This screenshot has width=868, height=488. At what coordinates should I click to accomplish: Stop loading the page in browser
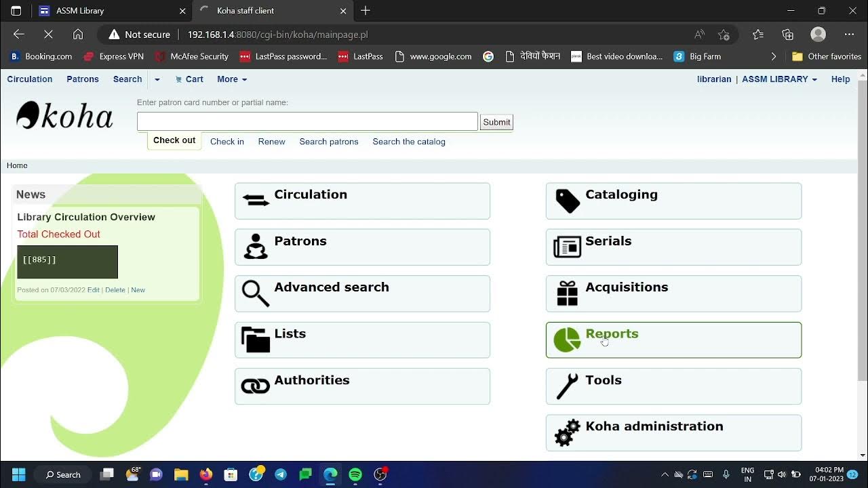48,35
